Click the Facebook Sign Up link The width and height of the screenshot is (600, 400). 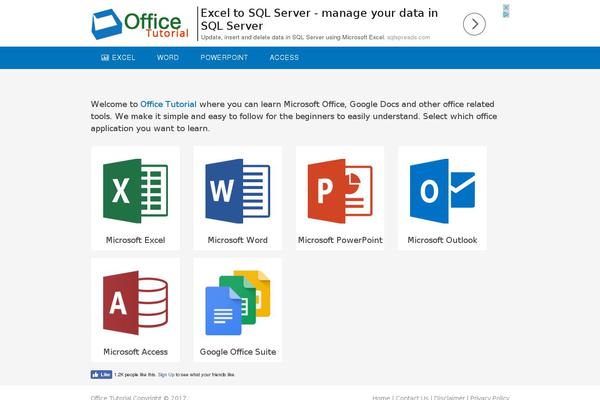(x=166, y=375)
